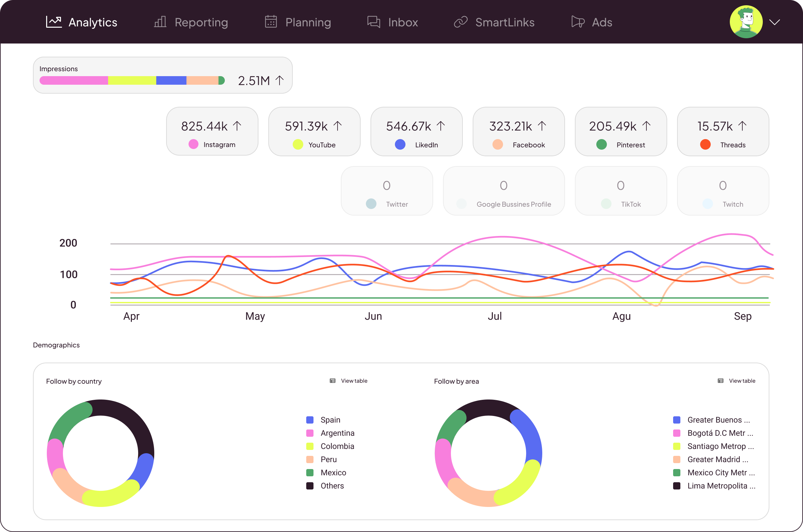Image resolution: width=803 pixels, height=532 pixels.
Task: Open the Ads tab
Action: (592, 22)
